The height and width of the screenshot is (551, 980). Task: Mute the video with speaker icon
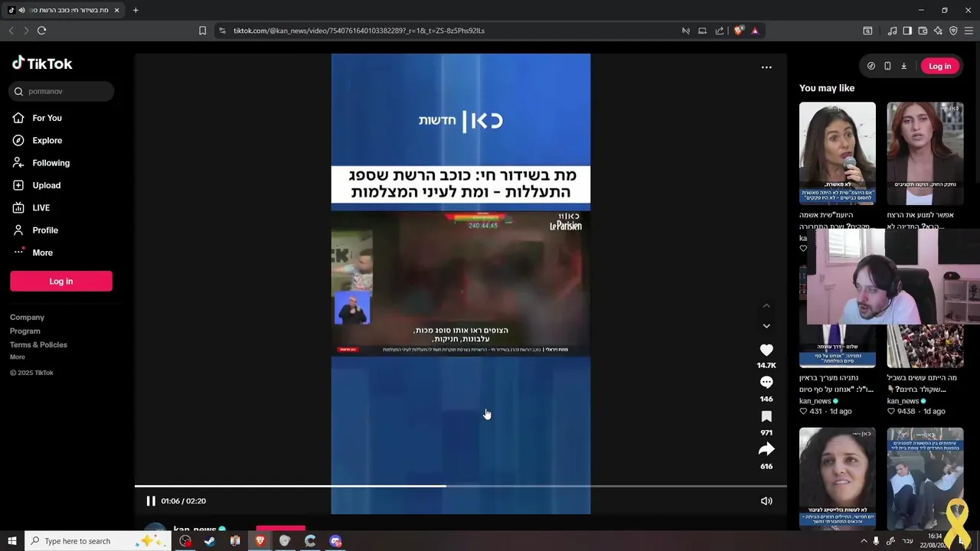pyautogui.click(x=766, y=501)
